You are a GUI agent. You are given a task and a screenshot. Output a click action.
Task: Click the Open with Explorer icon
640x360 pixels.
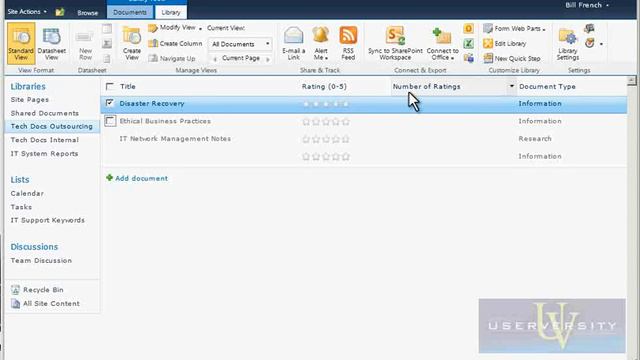pyautogui.click(x=469, y=58)
